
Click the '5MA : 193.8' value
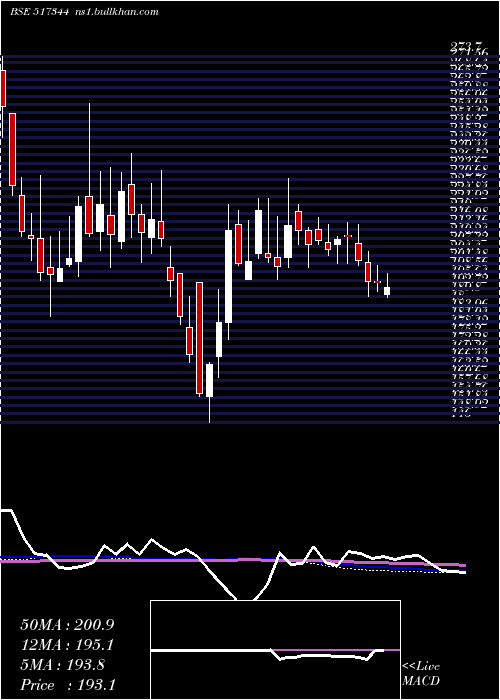pos(62,665)
